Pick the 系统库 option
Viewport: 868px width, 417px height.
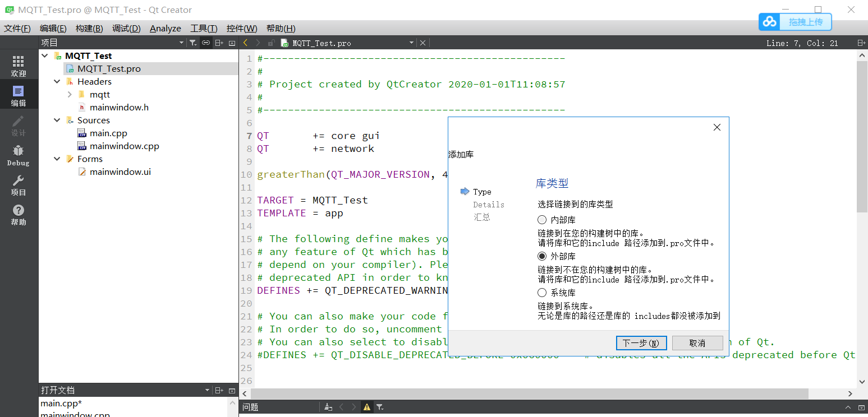click(x=542, y=292)
